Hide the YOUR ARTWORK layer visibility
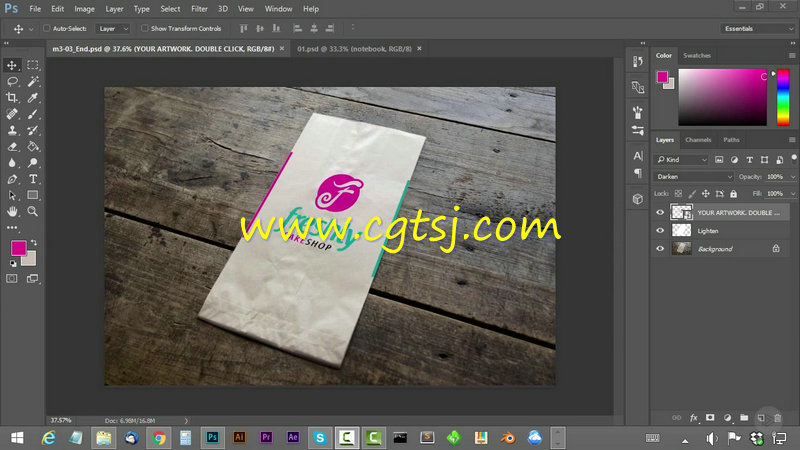The image size is (800, 450). [x=660, y=212]
